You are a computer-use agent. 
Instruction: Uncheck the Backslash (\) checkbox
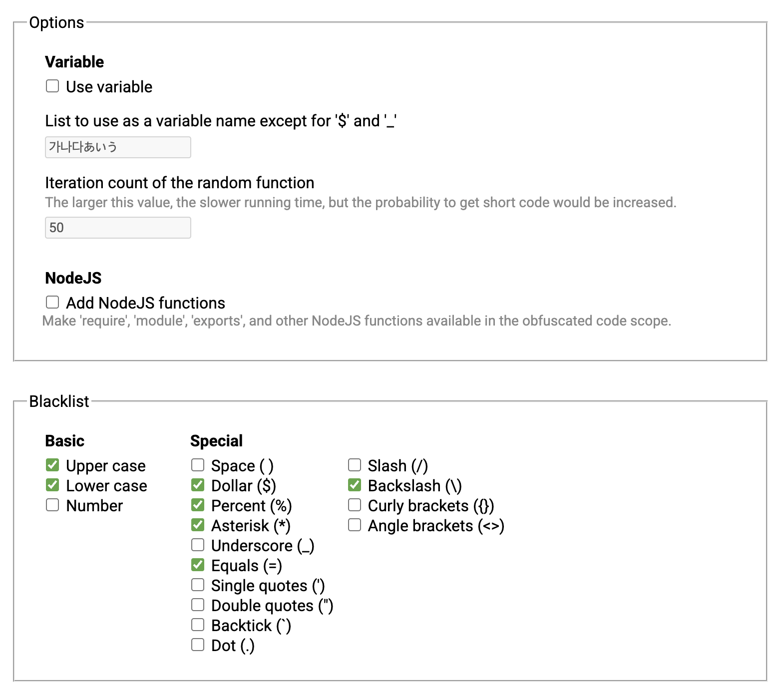(x=355, y=485)
